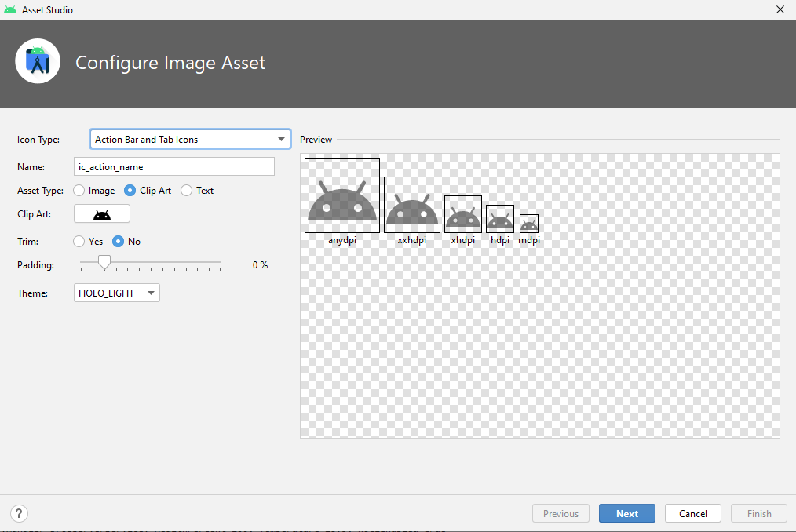796x532 pixels.
Task: Click the Previous button
Action: pos(560,513)
